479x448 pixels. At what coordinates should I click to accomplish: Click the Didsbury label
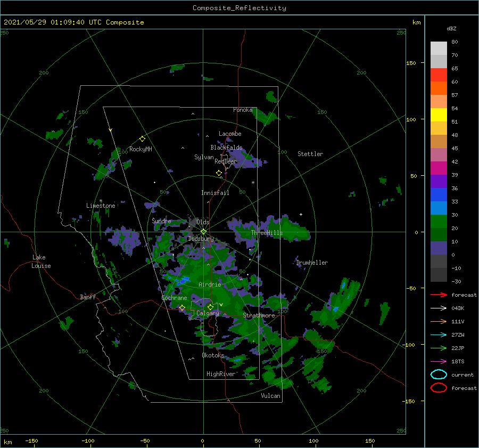pos(201,239)
